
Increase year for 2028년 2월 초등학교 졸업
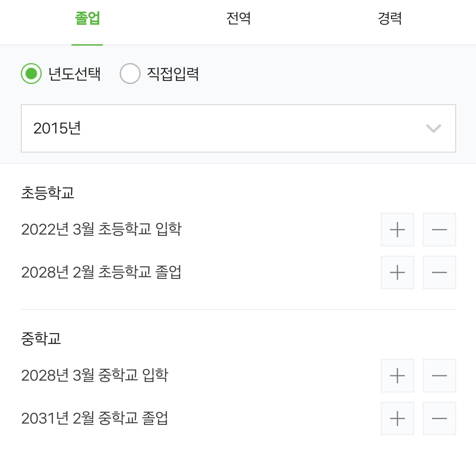point(397,272)
